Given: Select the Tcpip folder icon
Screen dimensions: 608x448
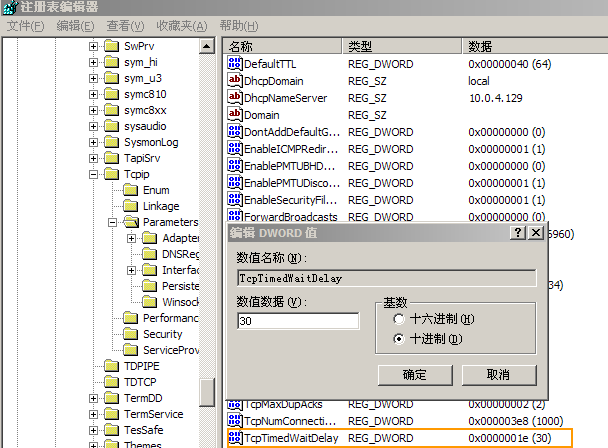Looking at the screenshot, I should coord(111,174).
